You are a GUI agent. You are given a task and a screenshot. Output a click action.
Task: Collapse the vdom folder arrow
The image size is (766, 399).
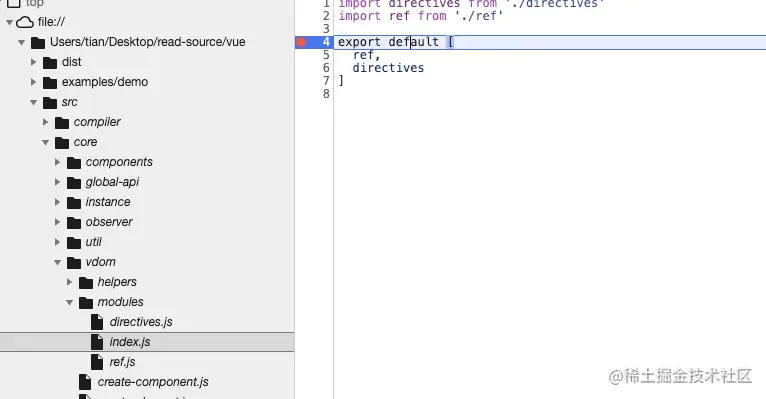[x=57, y=263]
